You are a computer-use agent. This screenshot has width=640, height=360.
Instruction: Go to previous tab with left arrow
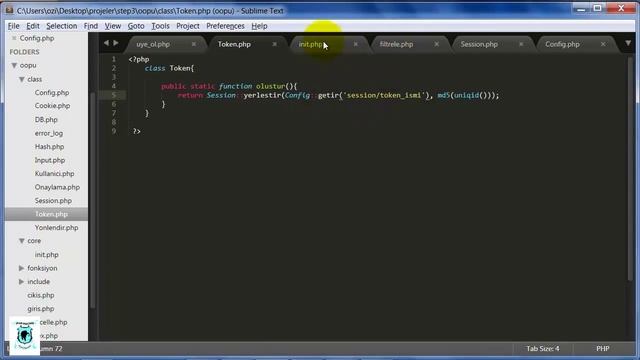coord(106,43)
